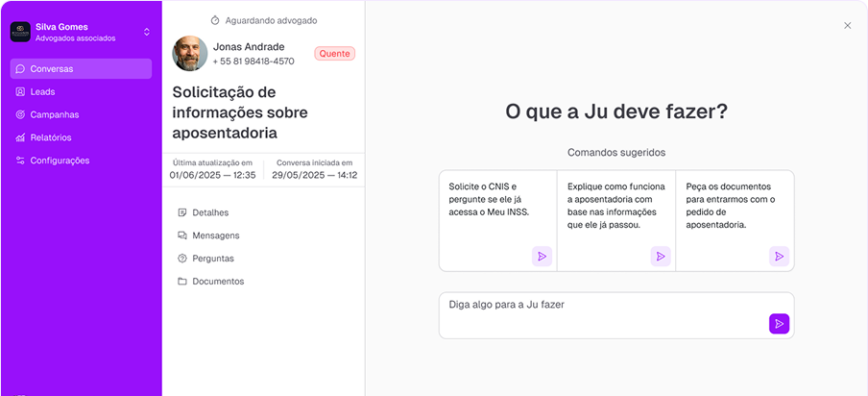Click the Mensagens speech bubbles icon

(x=182, y=235)
